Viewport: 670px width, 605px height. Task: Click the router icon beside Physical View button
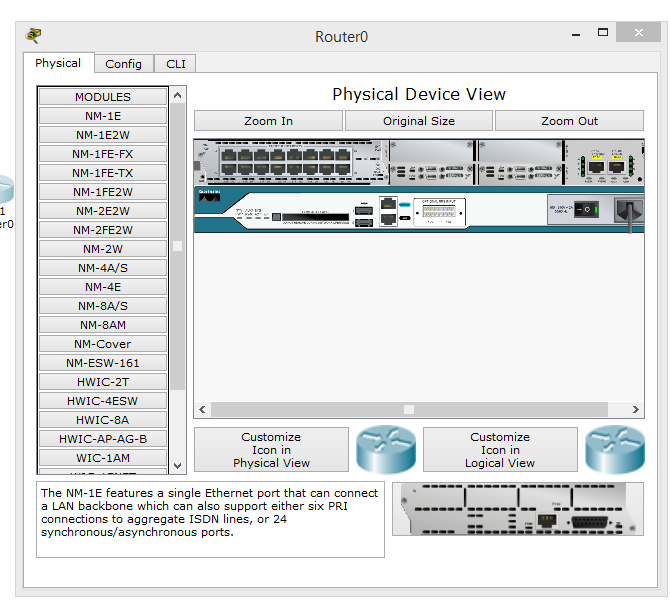pyautogui.click(x=386, y=449)
